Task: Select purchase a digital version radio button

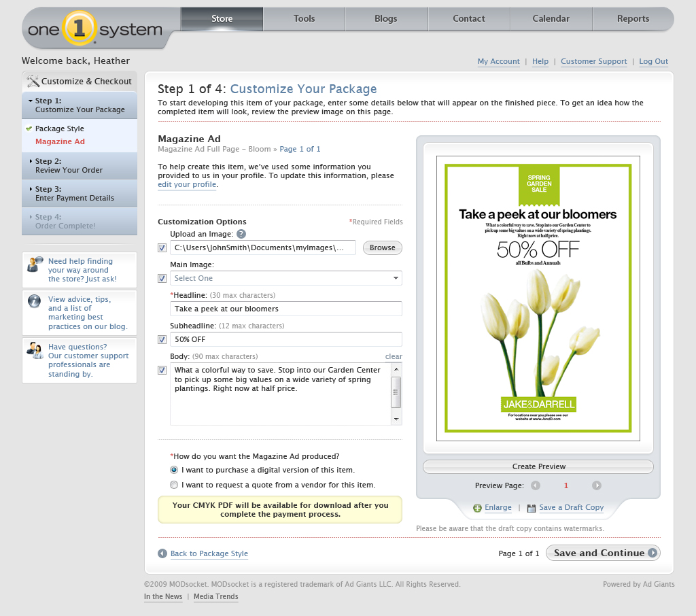Action: 174,470
